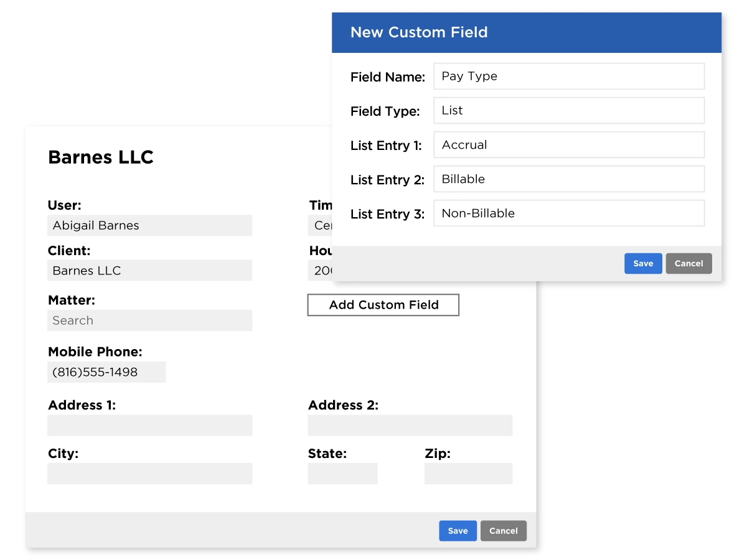
Task: Save the Barnes LLC form at bottom
Action: 458,531
